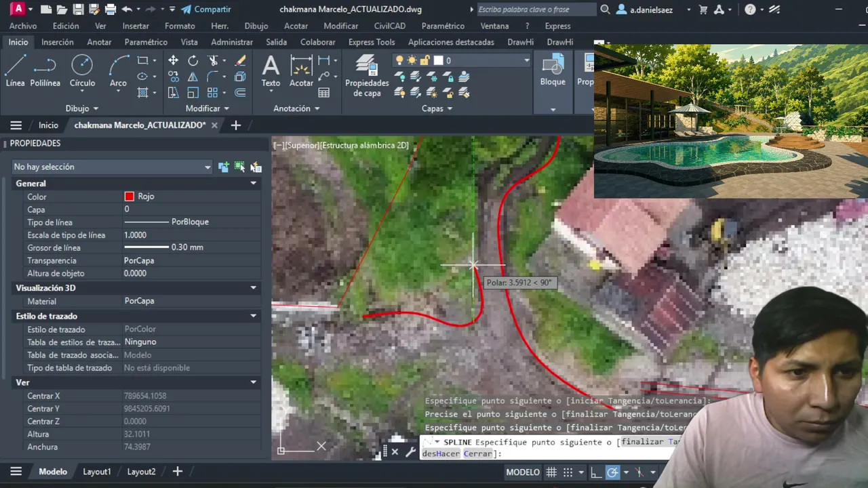
Task: Open the 'No hay selección' dropdown
Action: [113, 167]
